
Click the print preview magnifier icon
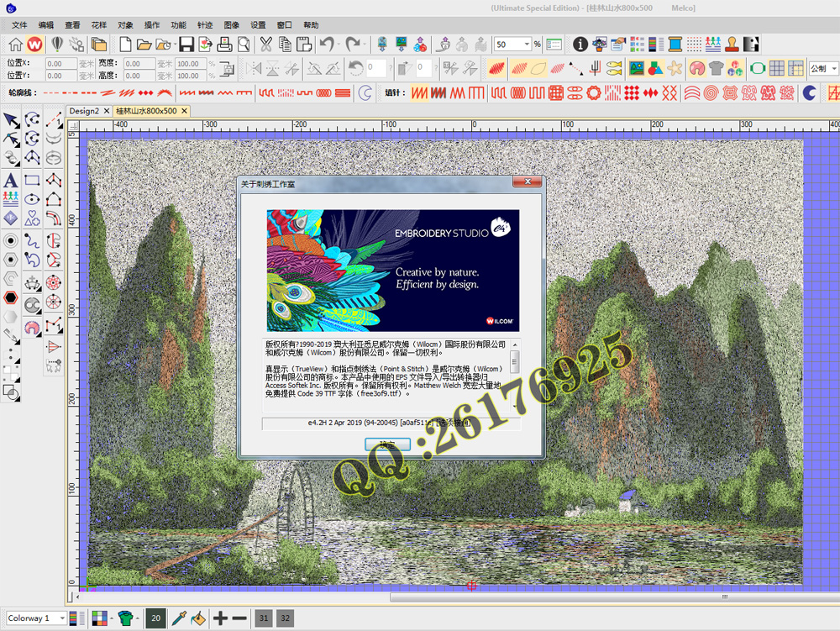(244, 45)
